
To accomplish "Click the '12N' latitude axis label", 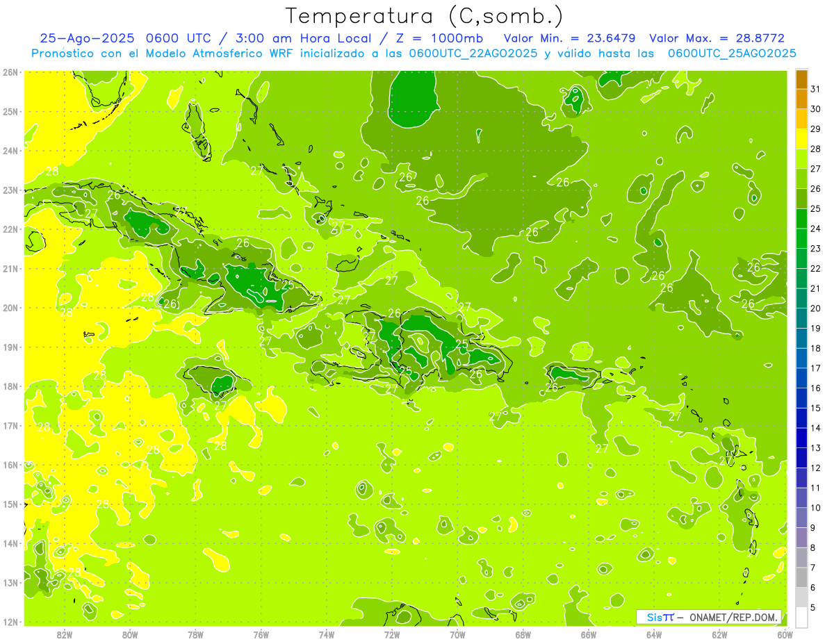I will click(x=10, y=622).
